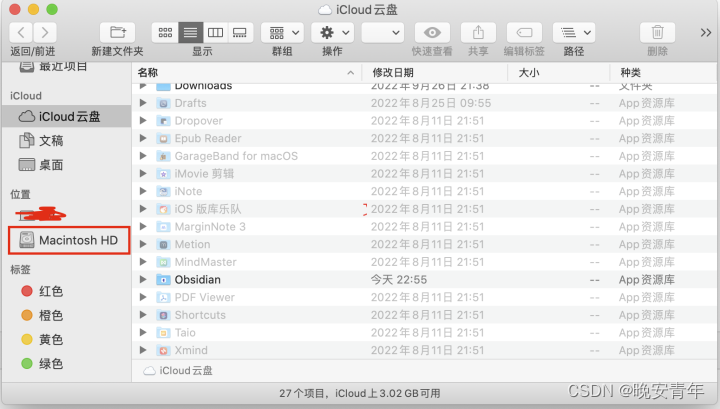720x409 pixels.
Task: Click the PDF Viewer folder icon
Action: point(163,297)
